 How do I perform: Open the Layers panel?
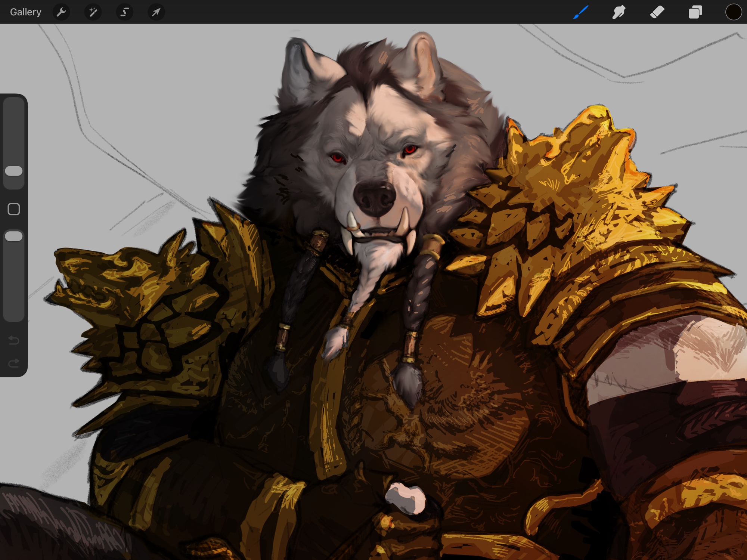(x=695, y=12)
